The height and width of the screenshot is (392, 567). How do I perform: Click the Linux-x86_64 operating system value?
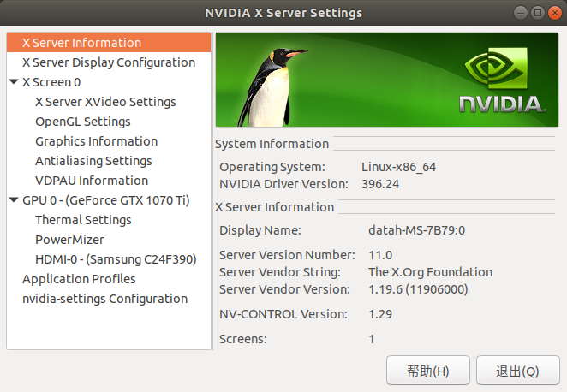coord(398,167)
